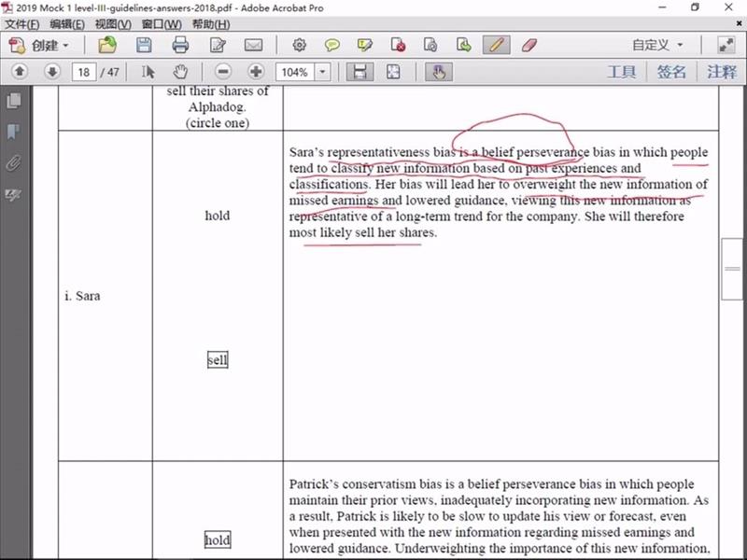
Task: Toggle the bookmarks side panel
Action: click(13, 132)
